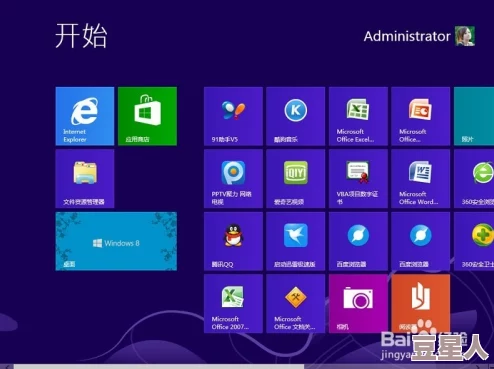This screenshot has width=494, height=369.
Task: Launch Microsoft Office Word tile
Action: pyautogui.click(x=421, y=179)
